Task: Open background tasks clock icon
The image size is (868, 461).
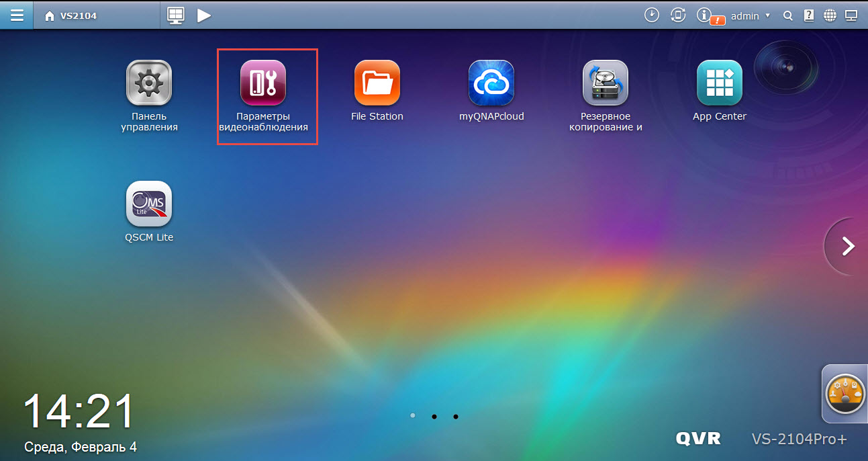Action: tap(652, 15)
